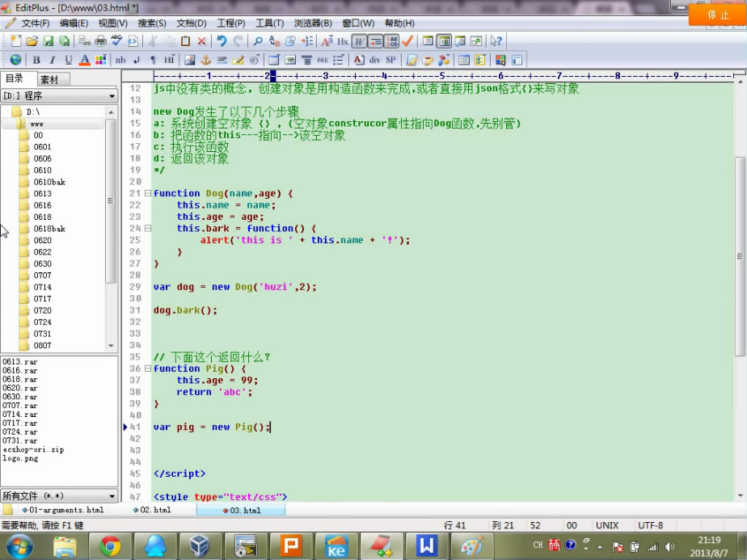The width and height of the screenshot is (747, 560).
Task: Open Find with the magnifier icon
Action: [x=258, y=41]
